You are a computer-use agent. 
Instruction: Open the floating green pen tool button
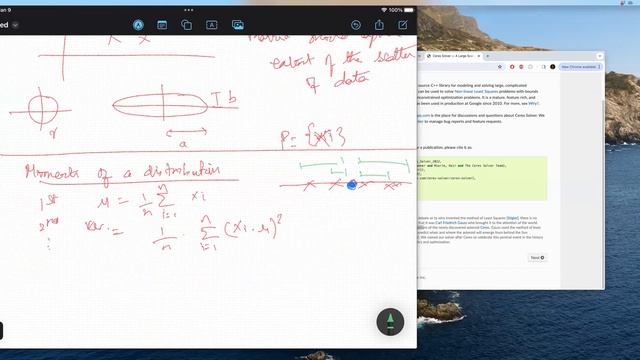[x=390, y=322]
